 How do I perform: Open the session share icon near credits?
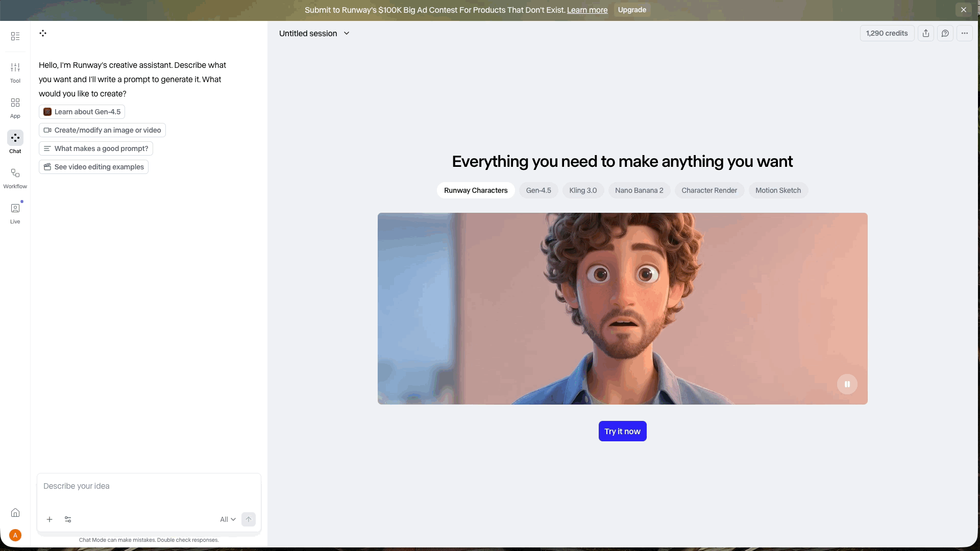pyautogui.click(x=926, y=33)
